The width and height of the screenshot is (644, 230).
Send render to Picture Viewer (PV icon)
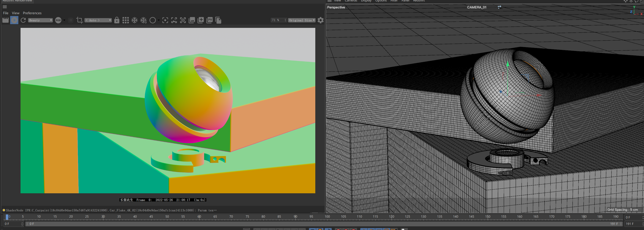pyautogui.click(x=209, y=20)
